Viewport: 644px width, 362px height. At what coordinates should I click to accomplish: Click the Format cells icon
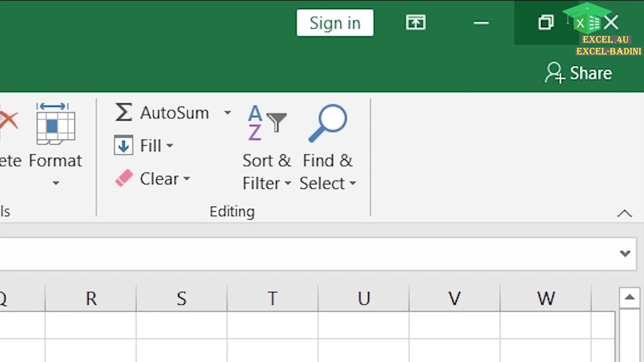55,123
